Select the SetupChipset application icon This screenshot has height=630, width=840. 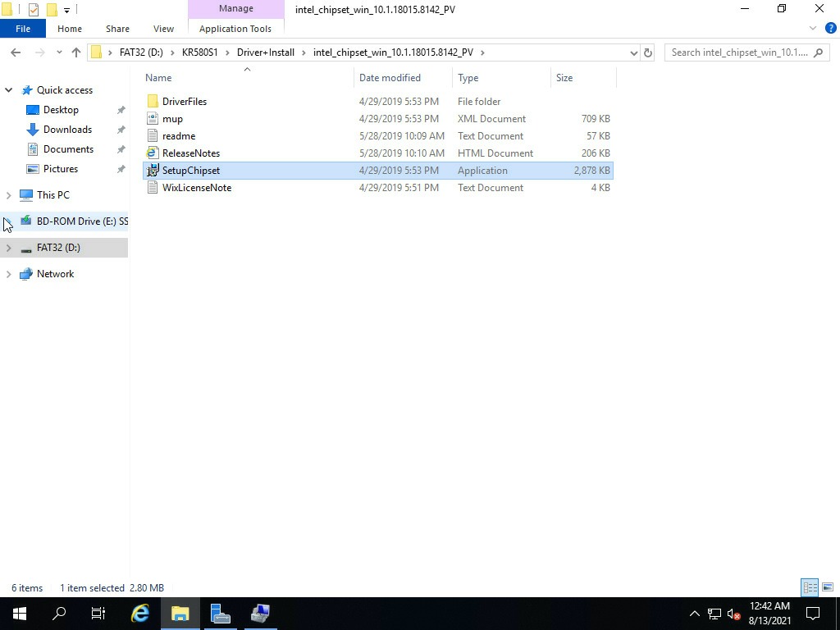tap(153, 170)
